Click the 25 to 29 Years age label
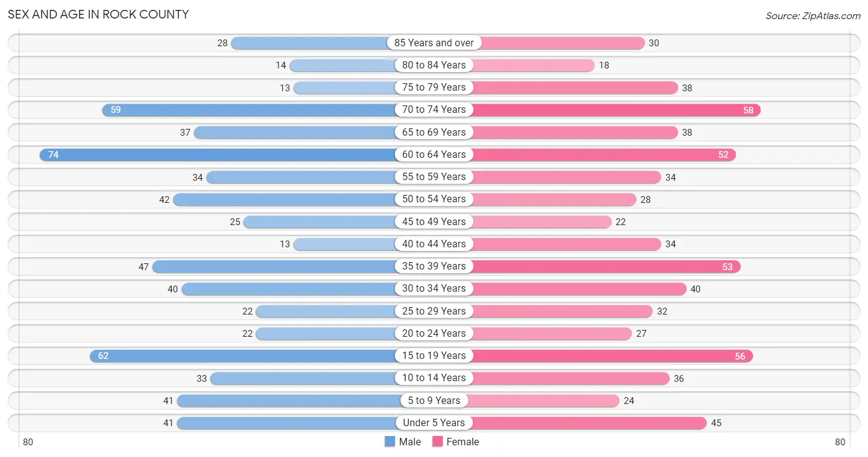 (x=434, y=311)
